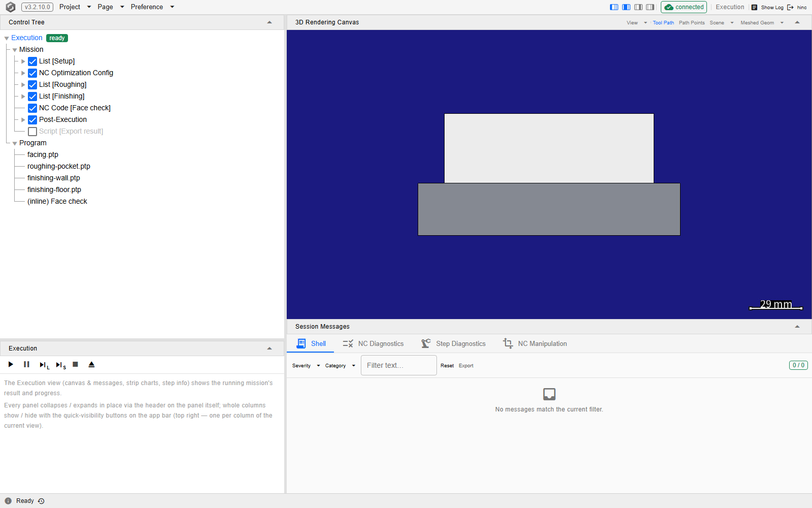This screenshot has width=812, height=508.
Task: Click the connected cloud status badge
Action: click(684, 7)
